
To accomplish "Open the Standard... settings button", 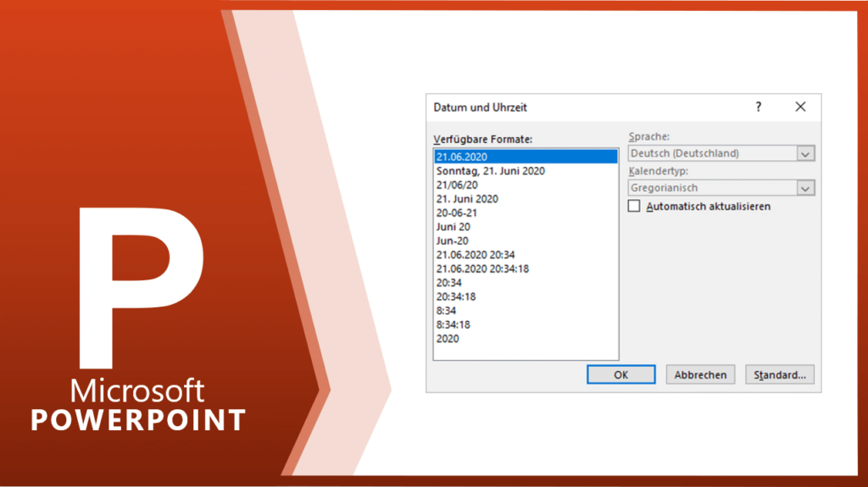I will pos(780,374).
